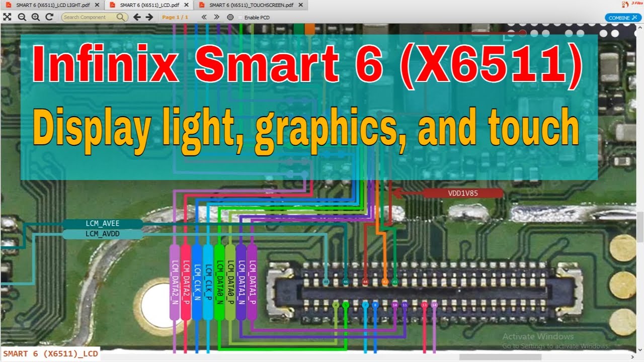Jump to previous page with double chevron

tap(204, 17)
